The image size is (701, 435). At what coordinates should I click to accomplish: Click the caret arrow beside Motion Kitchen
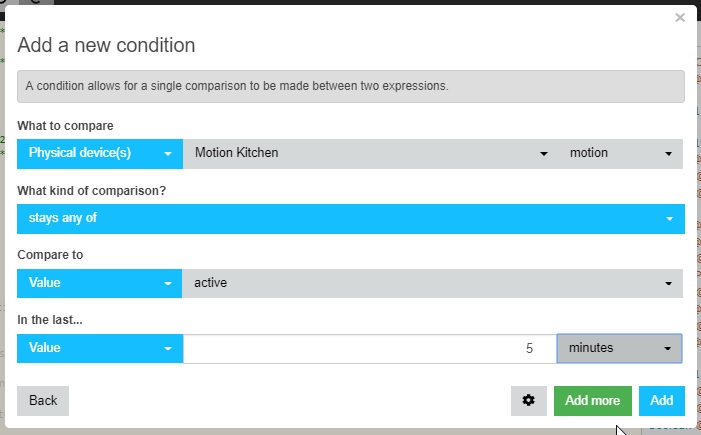tap(544, 154)
